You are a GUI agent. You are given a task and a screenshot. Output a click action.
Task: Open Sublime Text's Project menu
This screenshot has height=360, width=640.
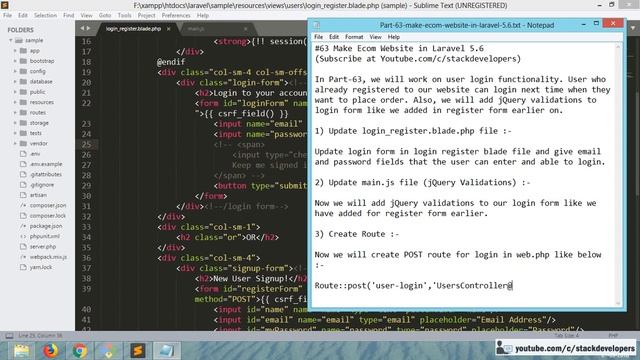click(147, 15)
